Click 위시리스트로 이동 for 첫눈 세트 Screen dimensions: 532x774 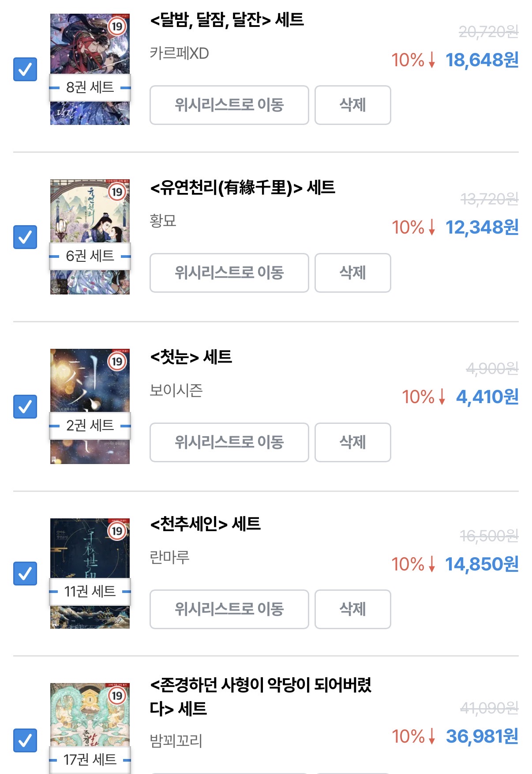[x=229, y=442]
